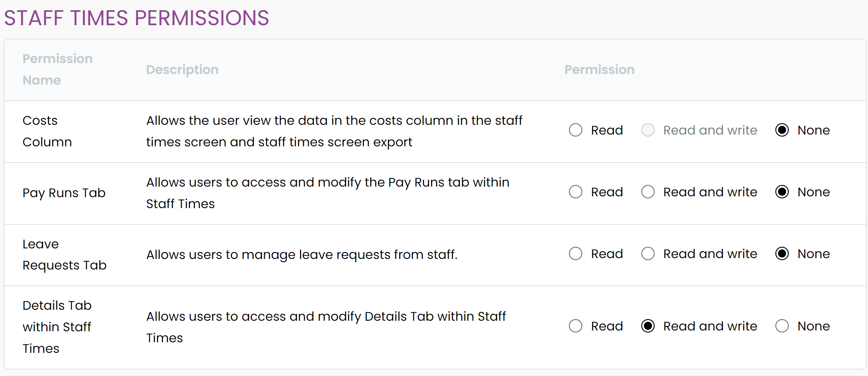Select Read for Pay Runs Tab
The image size is (868, 376).
[575, 192]
